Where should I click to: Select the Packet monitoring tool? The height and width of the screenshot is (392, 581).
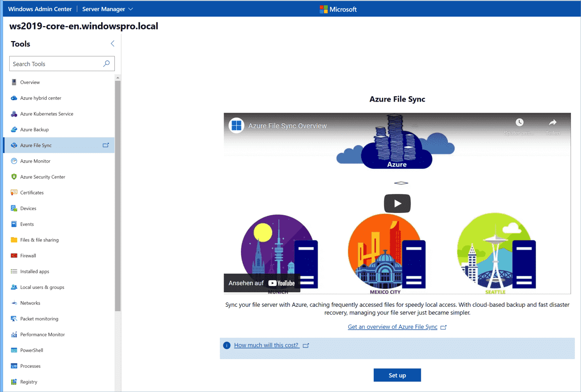point(41,318)
